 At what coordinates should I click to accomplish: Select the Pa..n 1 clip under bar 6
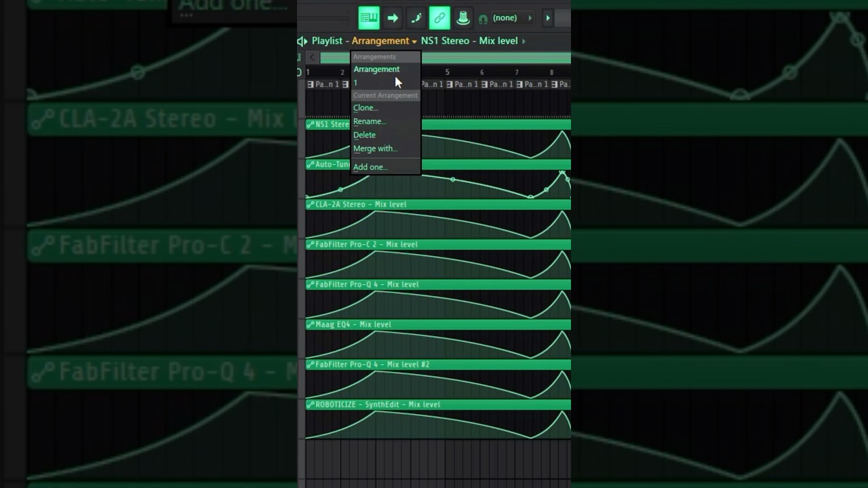497,85
